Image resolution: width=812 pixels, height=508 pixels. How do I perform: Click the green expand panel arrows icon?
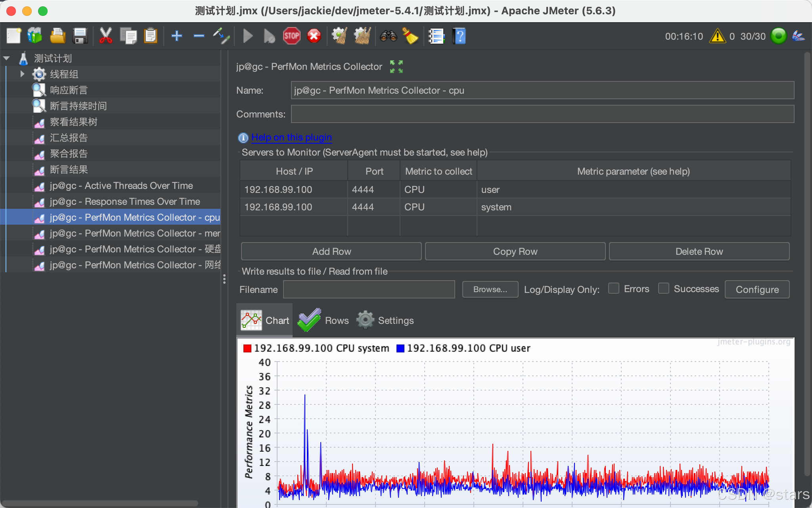click(x=396, y=67)
